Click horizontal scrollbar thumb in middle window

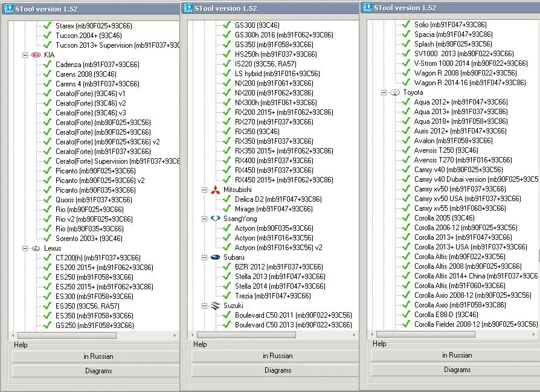pos(246,335)
